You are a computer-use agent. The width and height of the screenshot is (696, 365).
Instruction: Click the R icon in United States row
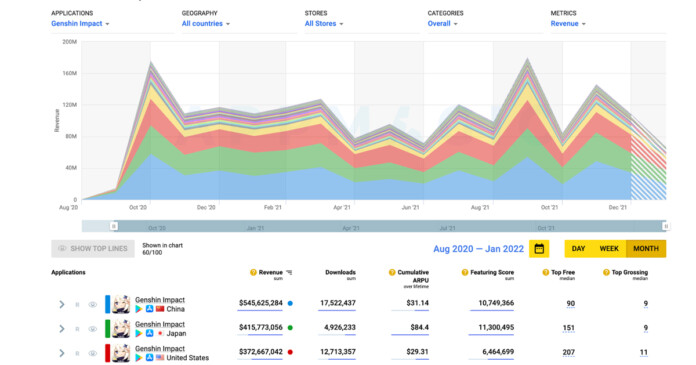coord(77,353)
